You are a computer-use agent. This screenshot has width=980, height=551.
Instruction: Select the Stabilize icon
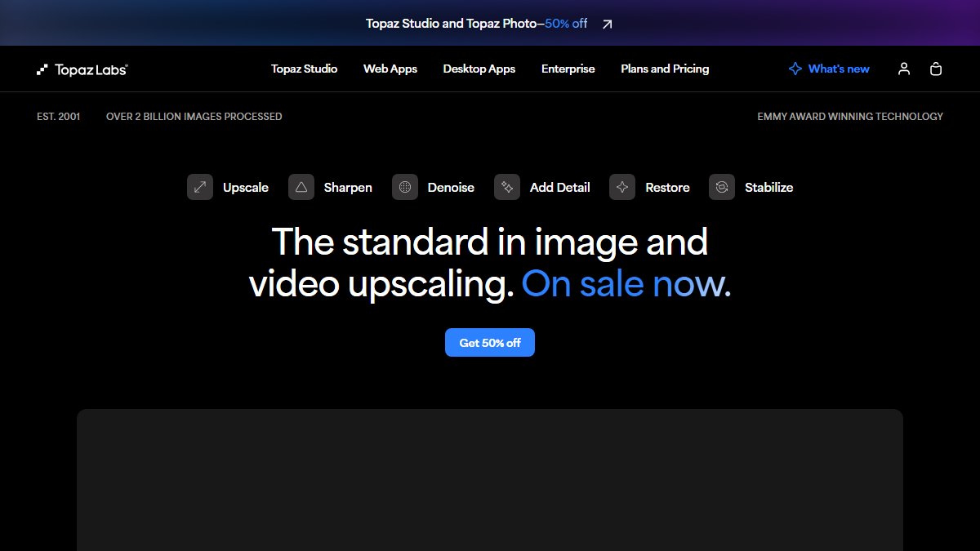pos(722,187)
